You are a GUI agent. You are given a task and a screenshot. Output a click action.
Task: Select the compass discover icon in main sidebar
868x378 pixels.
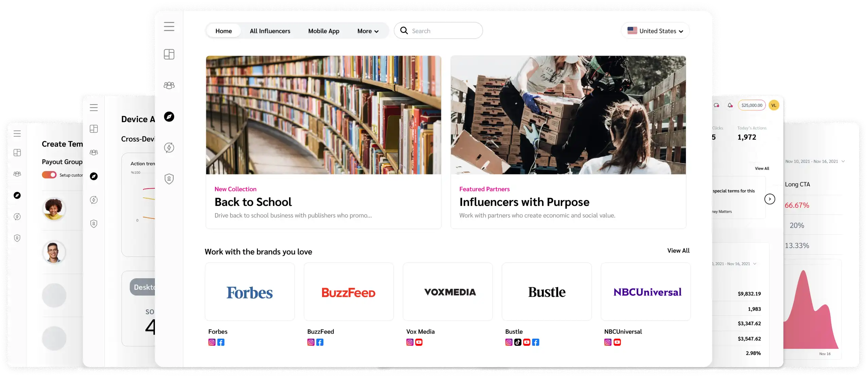pyautogui.click(x=169, y=117)
